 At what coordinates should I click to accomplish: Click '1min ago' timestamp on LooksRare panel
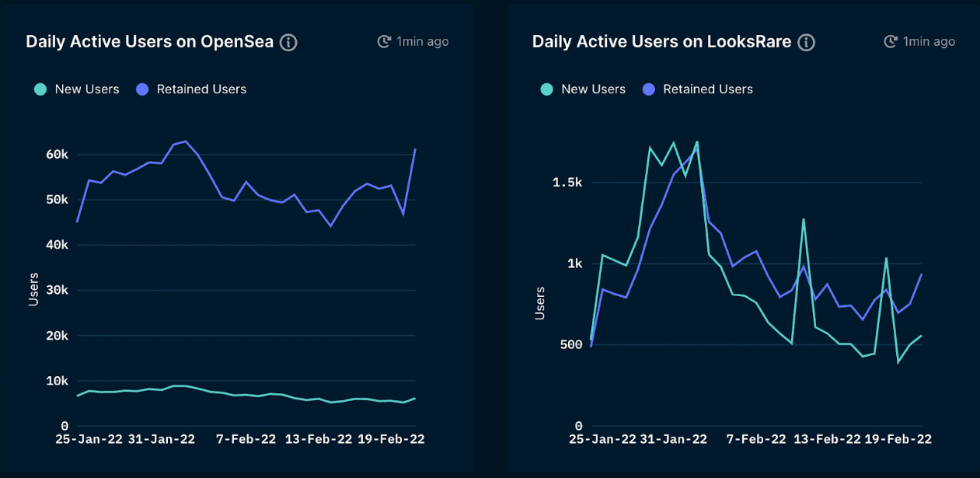tap(929, 41)
